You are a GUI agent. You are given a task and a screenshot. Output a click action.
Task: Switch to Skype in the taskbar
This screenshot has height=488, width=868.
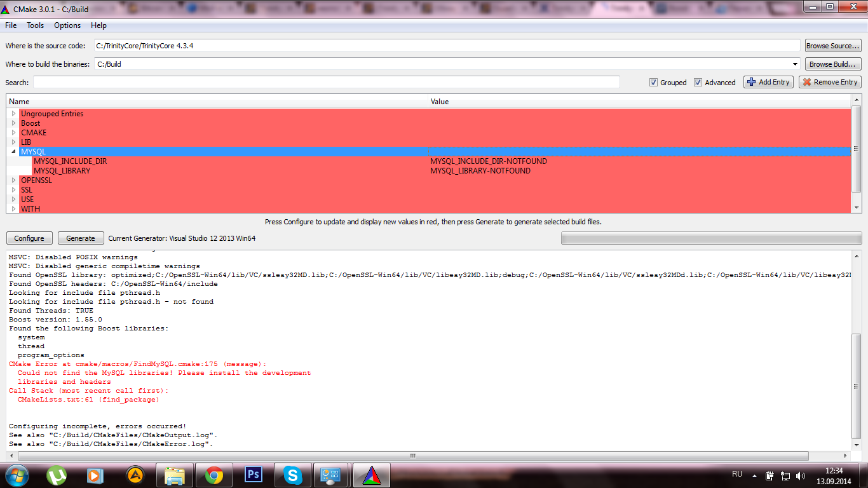point(292,475)
